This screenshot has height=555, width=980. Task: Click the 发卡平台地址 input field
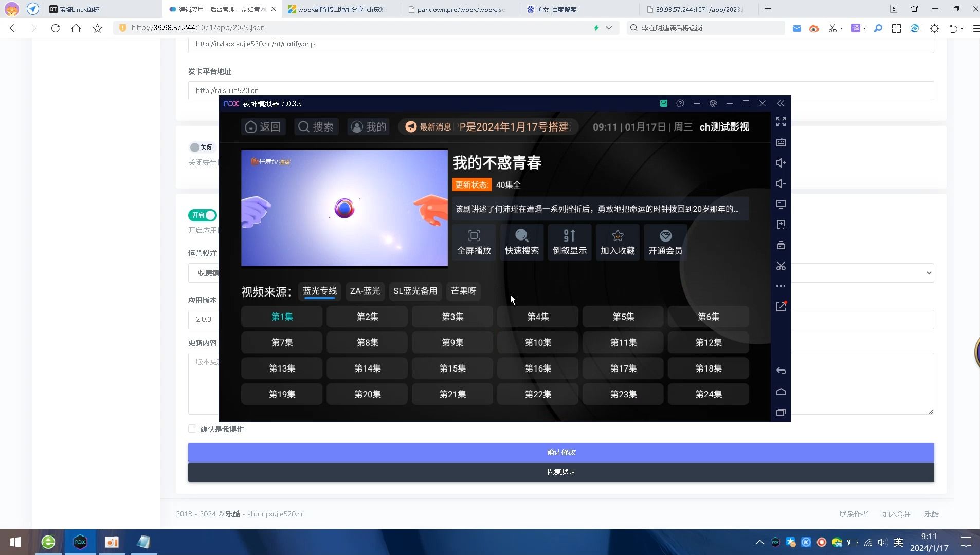tap(561, 90)
